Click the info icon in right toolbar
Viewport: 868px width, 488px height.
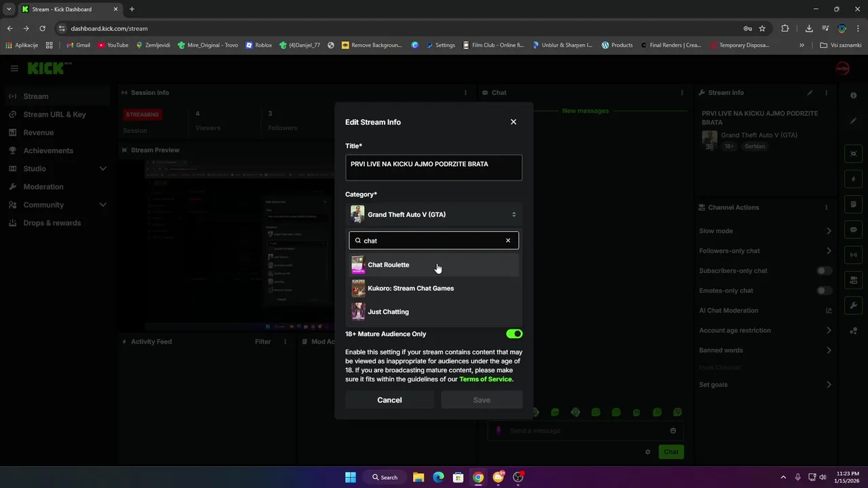point(854,96)
